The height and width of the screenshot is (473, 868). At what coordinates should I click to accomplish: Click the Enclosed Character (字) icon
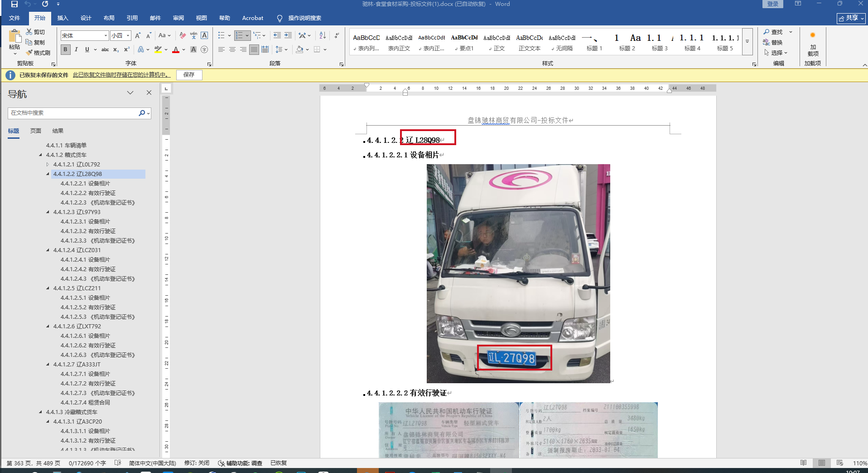click(x=204, y=49)
